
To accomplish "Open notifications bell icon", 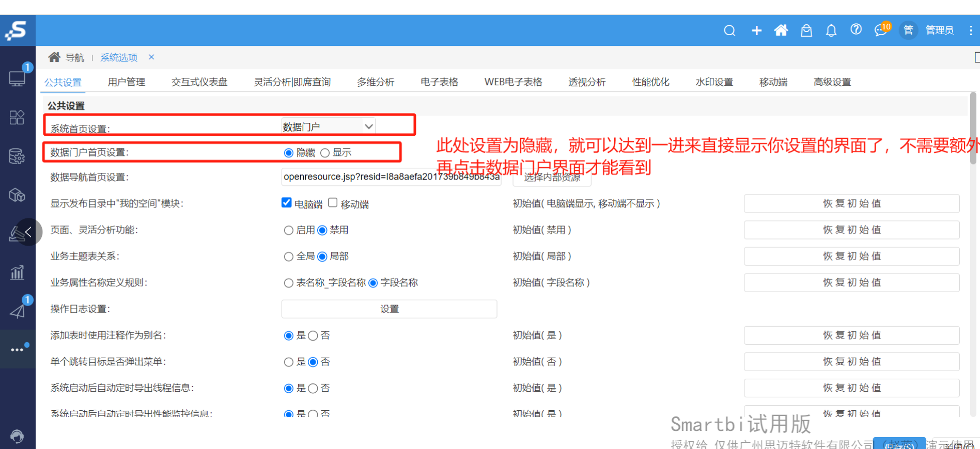I will click(x=831, y=30).
